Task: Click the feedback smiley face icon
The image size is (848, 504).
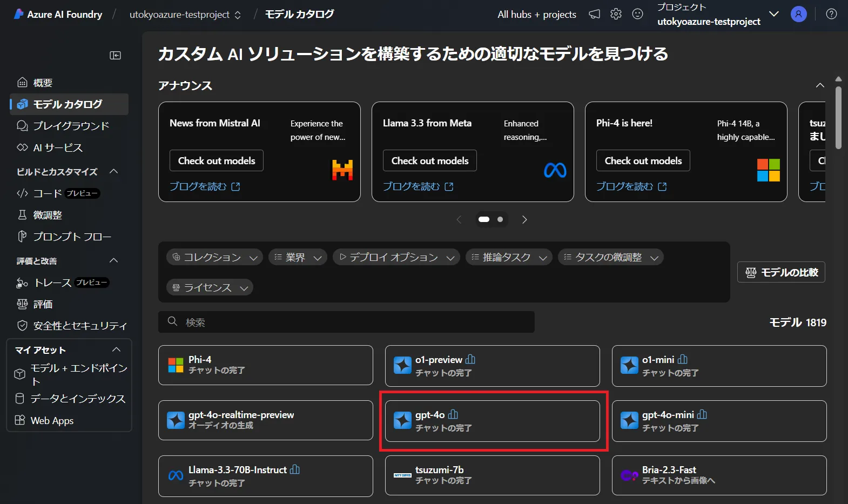Action: point(637,14)
